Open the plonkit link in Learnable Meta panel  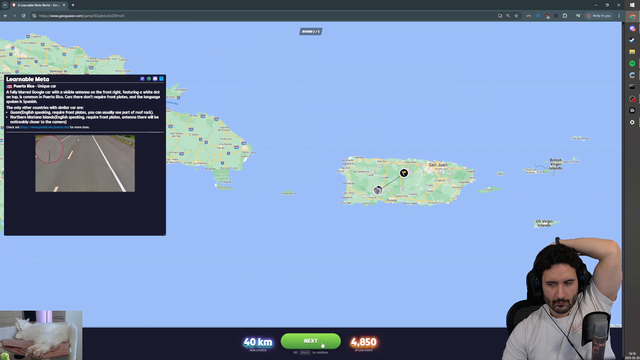(44, 127)
